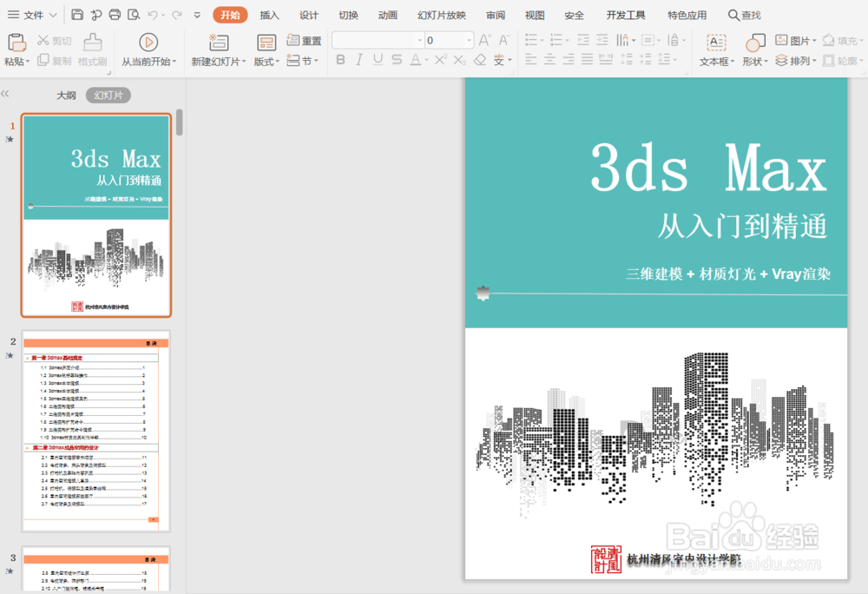Click the Reset (重置) icon
Viewport: 868px width, 594px height.
point(293,40)
